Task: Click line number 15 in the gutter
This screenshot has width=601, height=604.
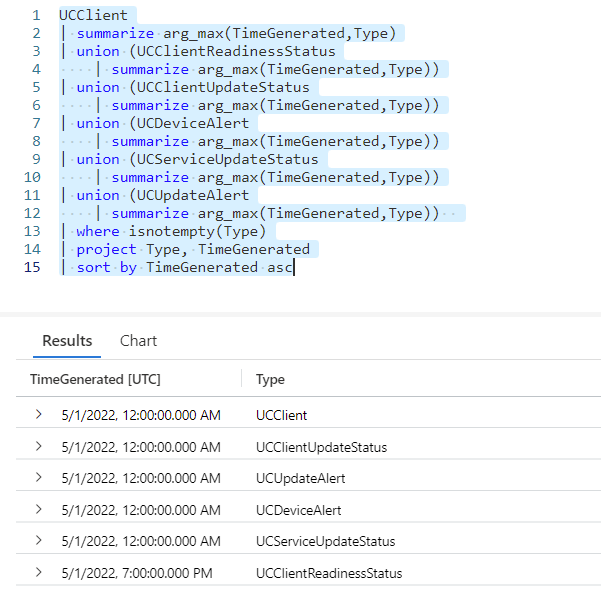Action: pyautogui.click(x=33, y=267)
